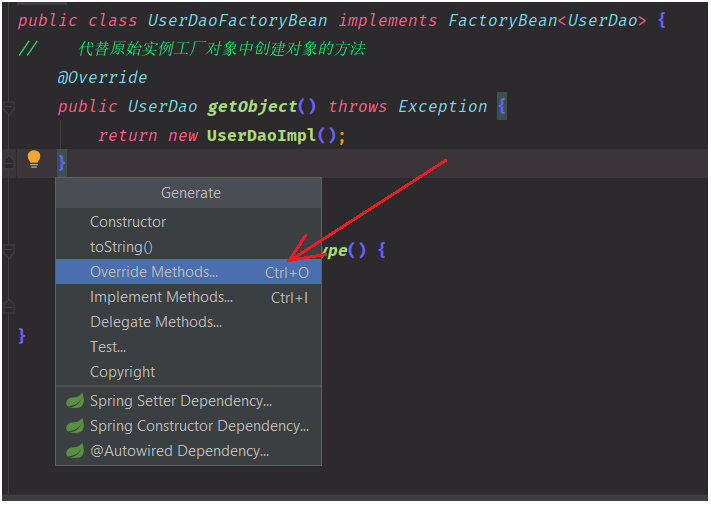Select Override Methods... entry
711x505 pixels.
[188, 272]
